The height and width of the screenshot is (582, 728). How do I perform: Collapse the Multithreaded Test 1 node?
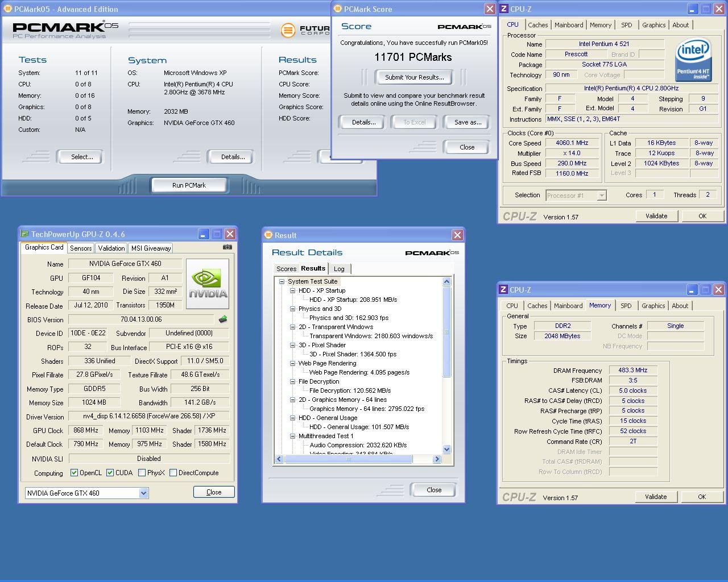292,436
